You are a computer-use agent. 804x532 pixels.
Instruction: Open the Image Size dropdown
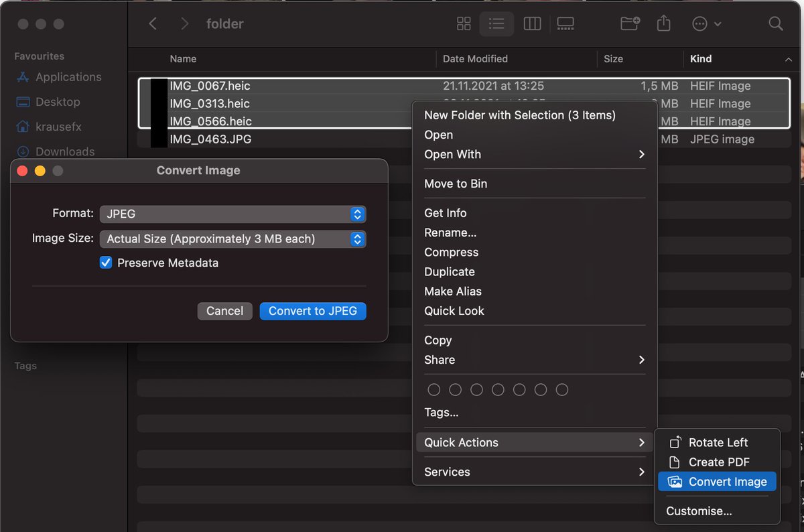point(232,239)
